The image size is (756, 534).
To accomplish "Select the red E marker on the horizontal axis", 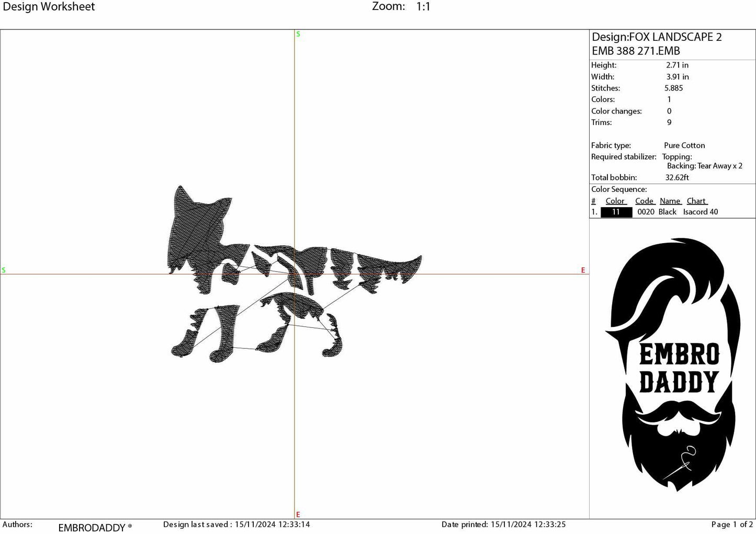I will click(582, 270).
